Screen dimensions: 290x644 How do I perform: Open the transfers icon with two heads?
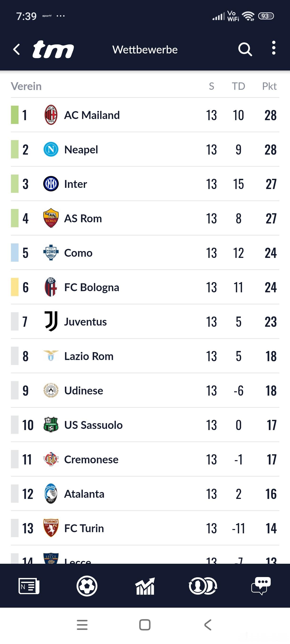coord(203,586)
